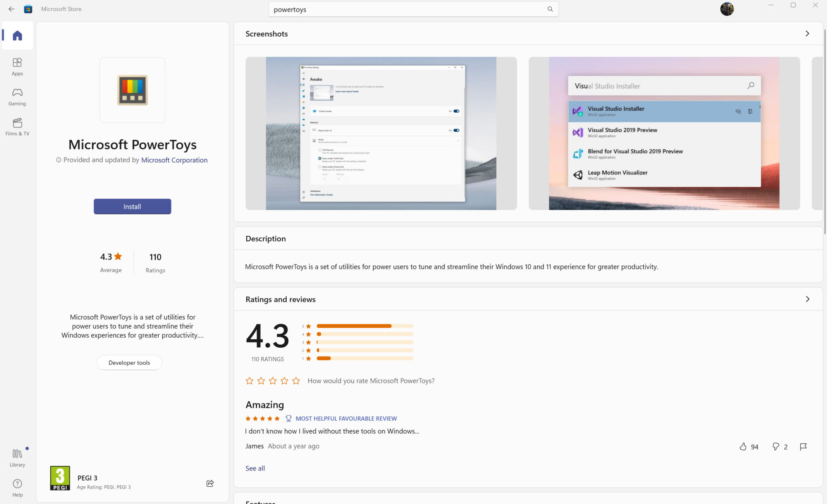Visit the Microsoft Corporation link
Screen dimensions: 827x504
click(x=174, y=160)
